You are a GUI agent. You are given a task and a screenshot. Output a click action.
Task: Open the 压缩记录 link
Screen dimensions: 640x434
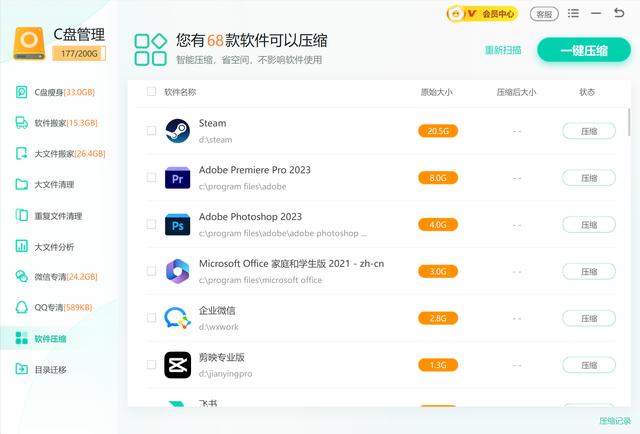point(615,421)
